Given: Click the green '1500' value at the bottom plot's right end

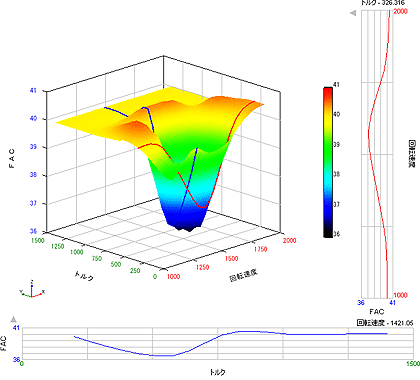Looking at the screenshot, I should point(413,364).
